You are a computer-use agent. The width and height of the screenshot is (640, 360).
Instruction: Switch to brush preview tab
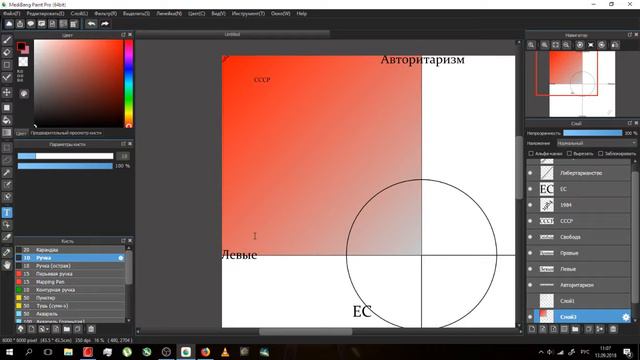tap(66, 133)
